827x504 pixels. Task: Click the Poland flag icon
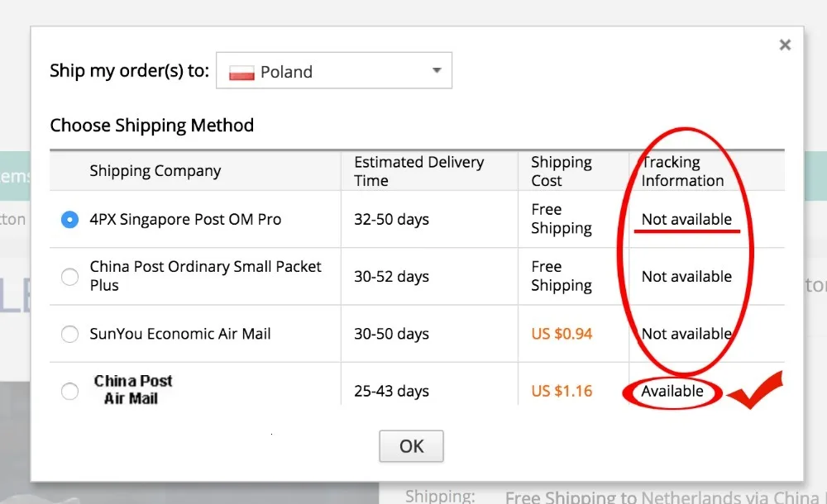[241, 72]
